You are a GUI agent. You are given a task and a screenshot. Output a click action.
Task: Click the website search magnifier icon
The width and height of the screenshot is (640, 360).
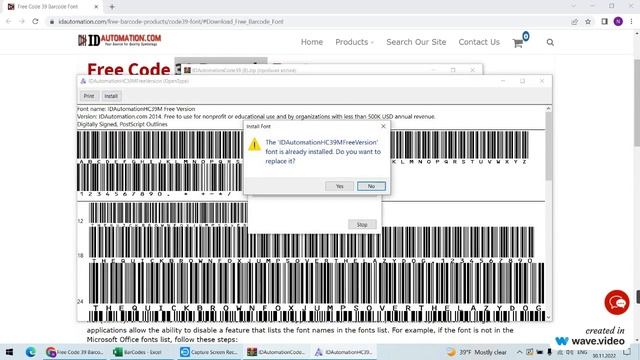[x=550, y=42]
